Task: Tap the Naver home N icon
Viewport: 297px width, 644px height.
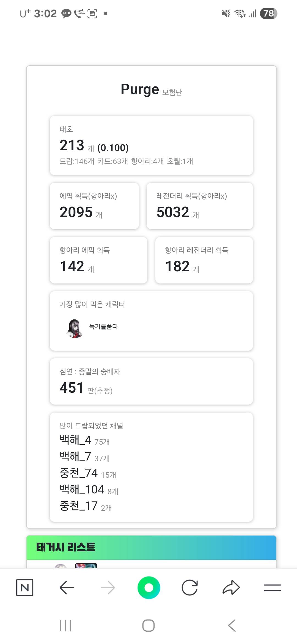Action: 25,588
